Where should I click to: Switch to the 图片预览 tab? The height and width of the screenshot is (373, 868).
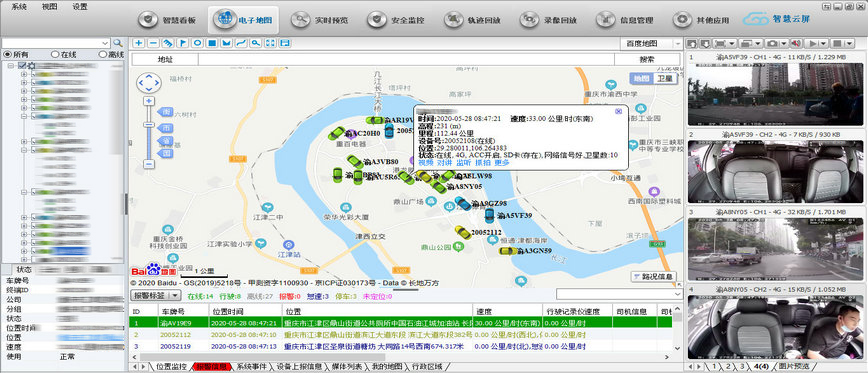(793, 367)
